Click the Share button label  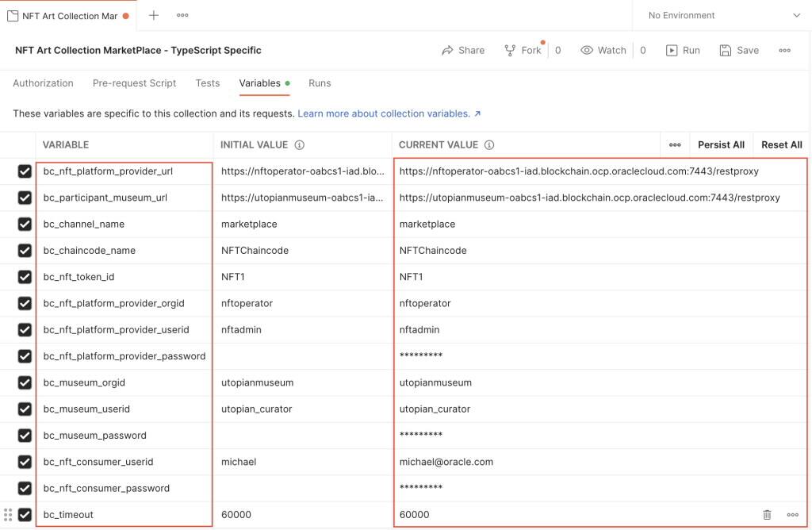(471, 50)
